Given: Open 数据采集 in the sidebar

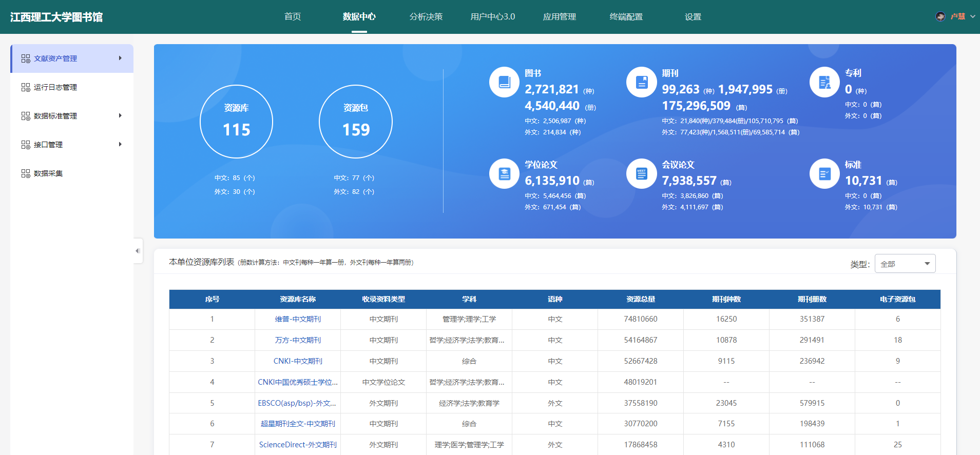Looking at the screenshot, I should click(48, 173).
